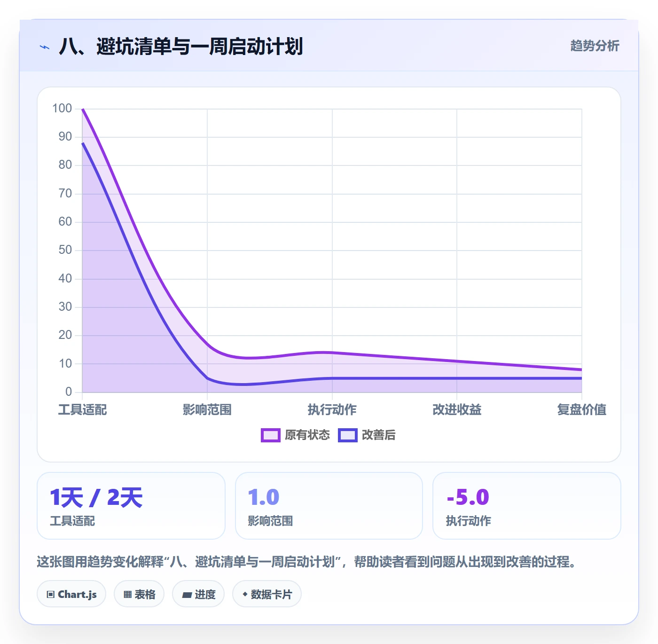
Task: Toggle the 改善后 legend color box
Action: pyautogui.click(x=348, y=435)
